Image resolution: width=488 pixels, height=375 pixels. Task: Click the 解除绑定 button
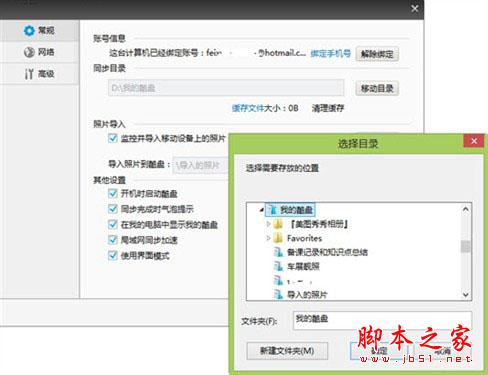click(377, 54)
